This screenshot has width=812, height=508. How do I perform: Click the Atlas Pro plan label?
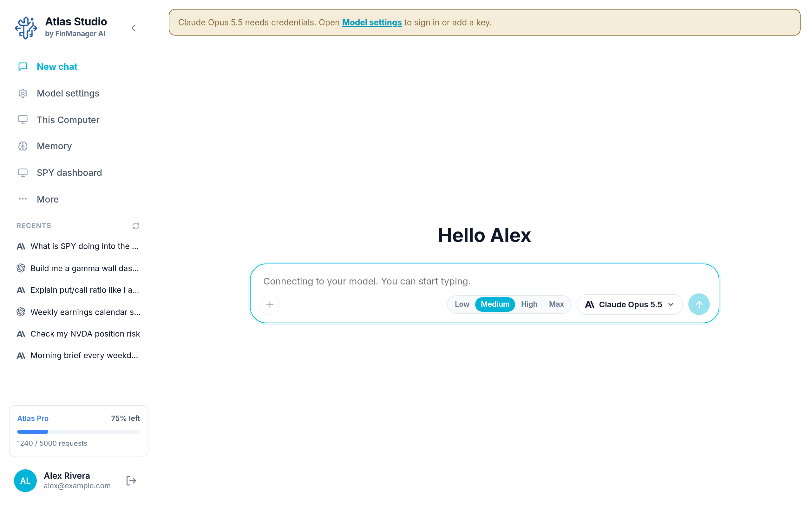click(33, 418)
